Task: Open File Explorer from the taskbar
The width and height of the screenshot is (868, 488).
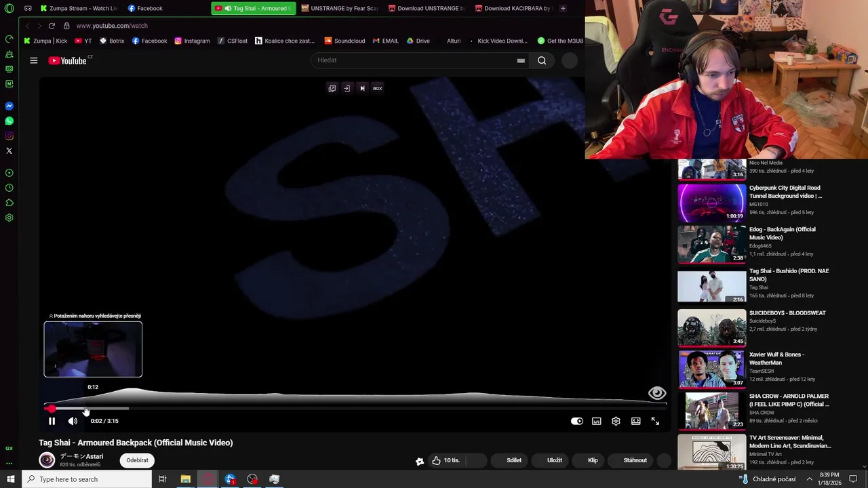Action: 185,479
